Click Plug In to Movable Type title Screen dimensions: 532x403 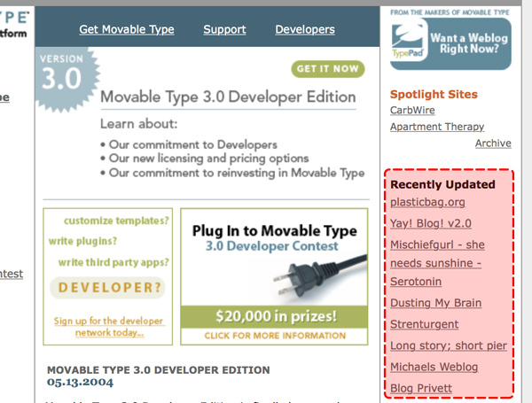click(275, 231)
